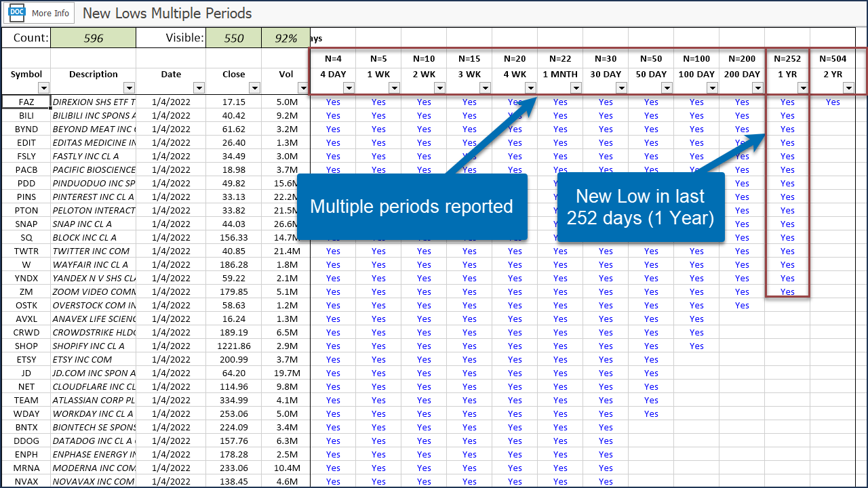Click the JD volume cell 19.7M
This screenshot has height=488, width=868.
286,373
